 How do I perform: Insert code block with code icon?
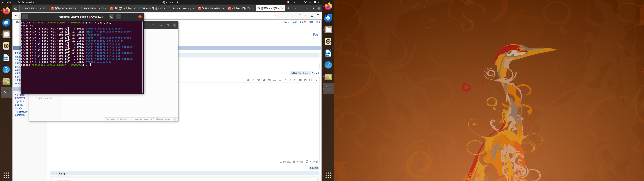click(x=258, y=80)
